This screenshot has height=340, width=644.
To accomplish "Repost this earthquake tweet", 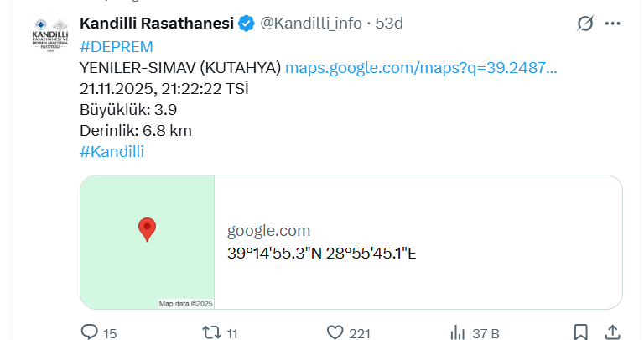I will (x=213, y=332).
